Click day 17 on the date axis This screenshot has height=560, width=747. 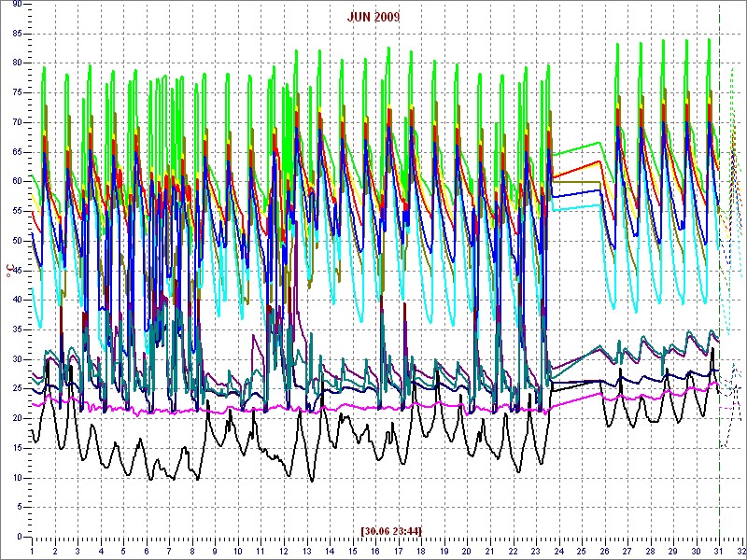click(x=399, y=551)
